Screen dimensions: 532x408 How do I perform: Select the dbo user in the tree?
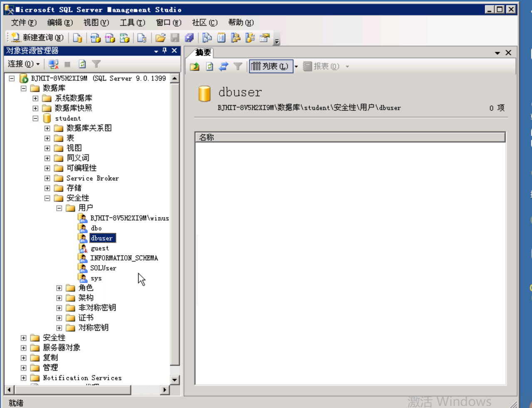pos(96,228)
